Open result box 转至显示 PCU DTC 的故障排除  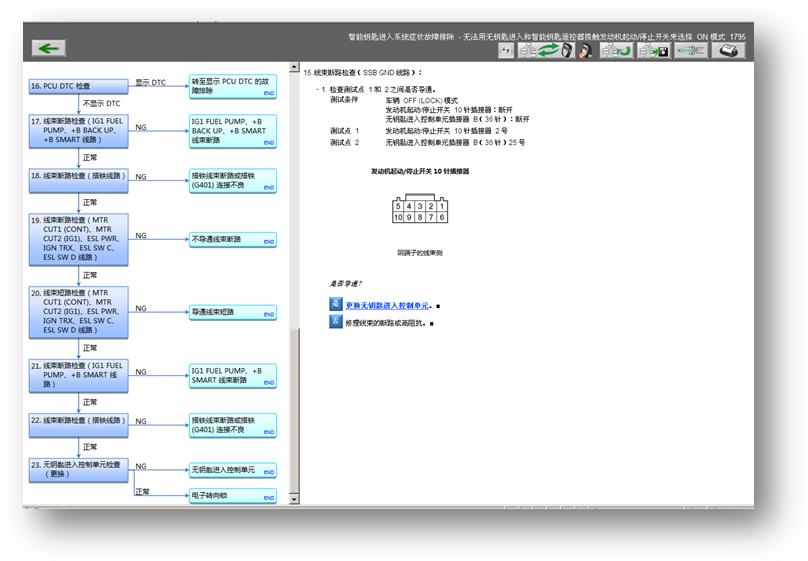pyautogui.click(x=232, y=87)
